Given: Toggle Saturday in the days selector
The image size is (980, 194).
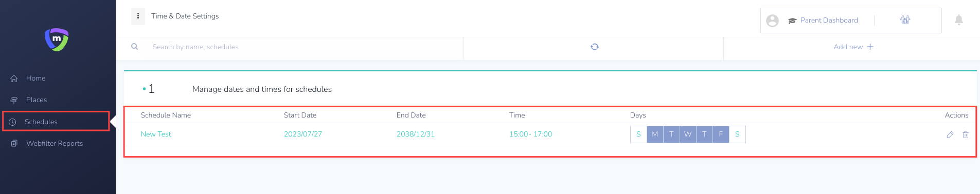Looking at the screenshot, I should coord(737,134).
